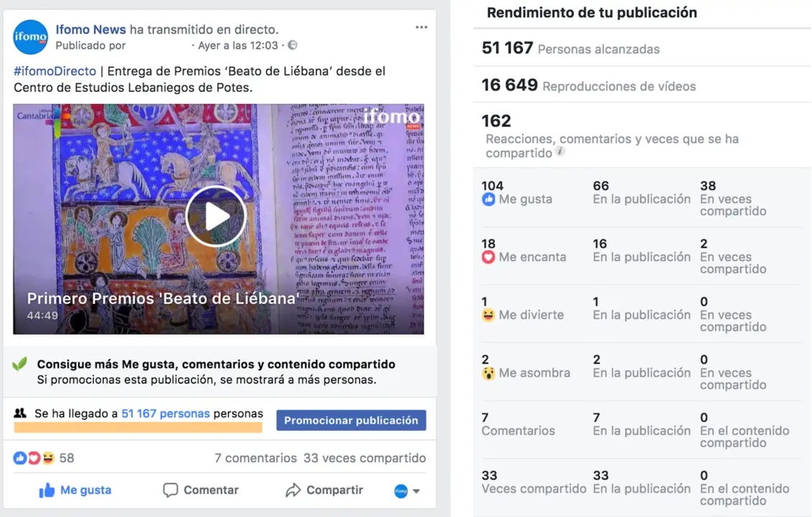Click the Me asombra surprised emoji in stats
Image resolution: width=812 pixels, height=517 pixels.
pos(488,373)
